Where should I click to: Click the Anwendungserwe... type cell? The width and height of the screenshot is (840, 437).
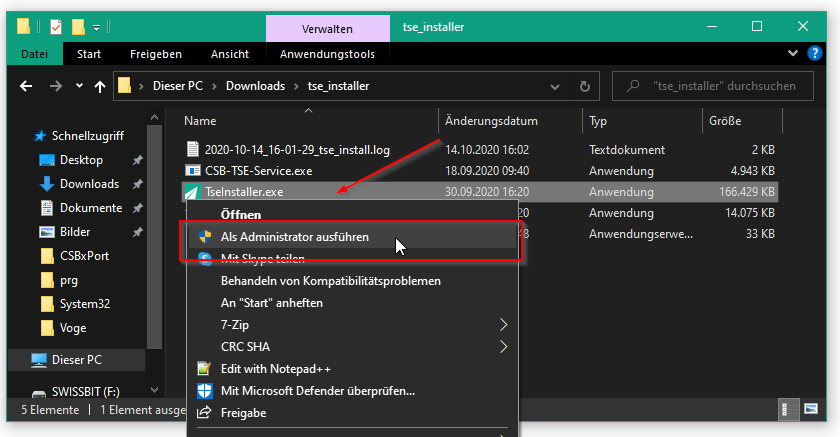[641, 233]
